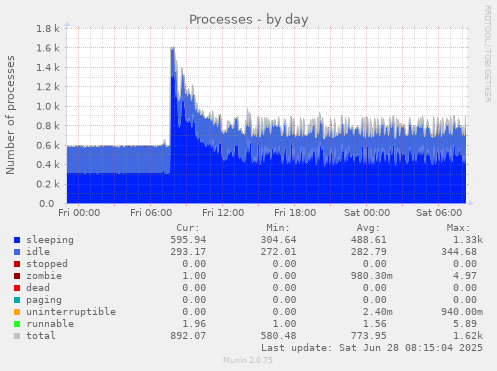Click total maximum value 1.62k
497x371 pixels.
pyautogui.click(x=468, y=336)
